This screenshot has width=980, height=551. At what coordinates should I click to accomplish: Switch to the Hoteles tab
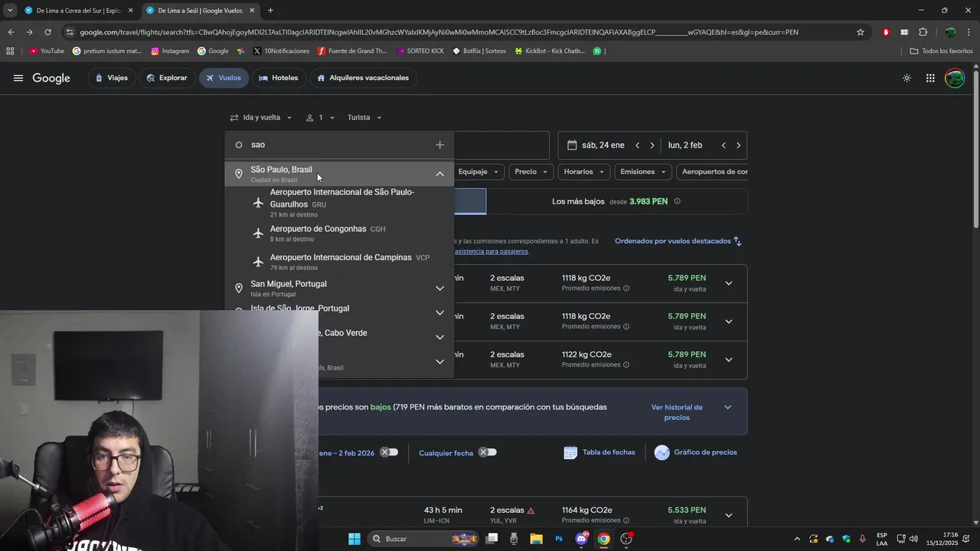point(279,78)
